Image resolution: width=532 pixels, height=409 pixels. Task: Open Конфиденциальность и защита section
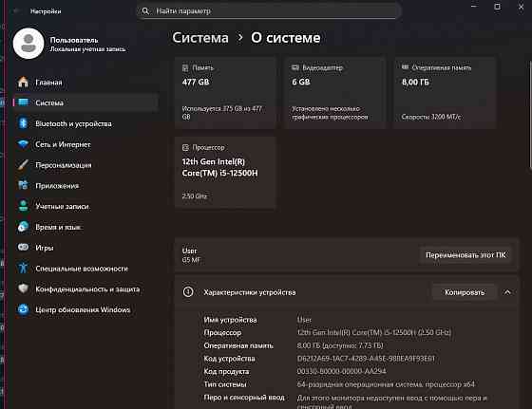(85, 288)
